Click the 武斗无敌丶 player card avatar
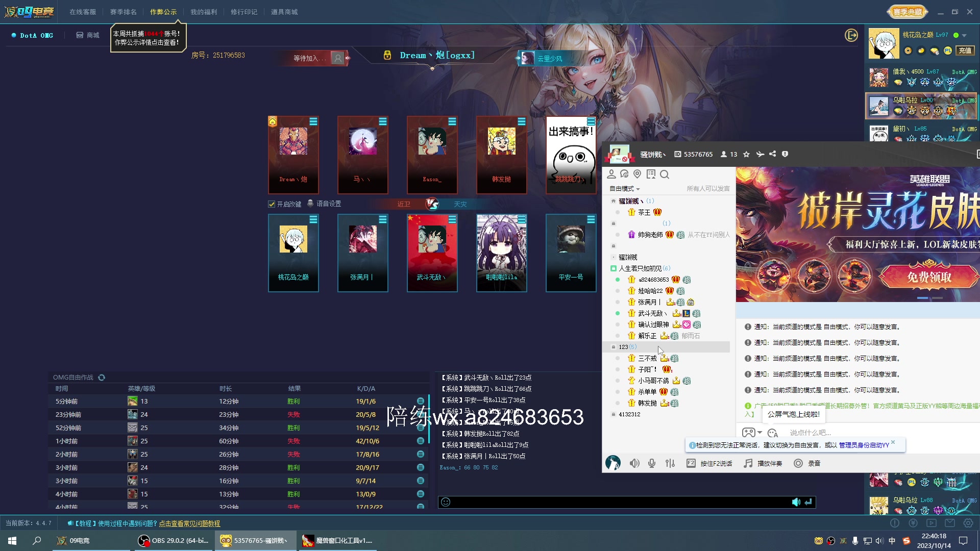The width and height of the screenshot is (980, 551). point(432,239)
